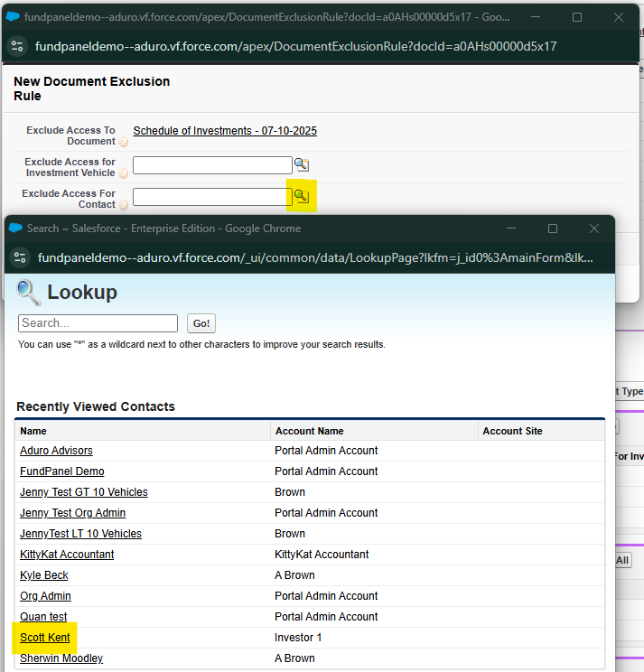Select contact KittyKat Accountant link

pos(67,555)
